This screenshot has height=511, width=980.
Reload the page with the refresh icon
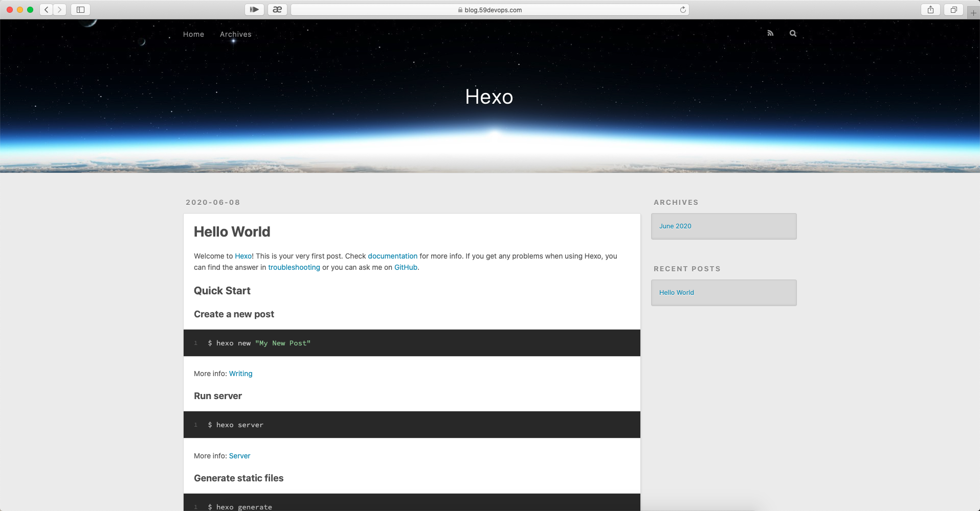683,10
